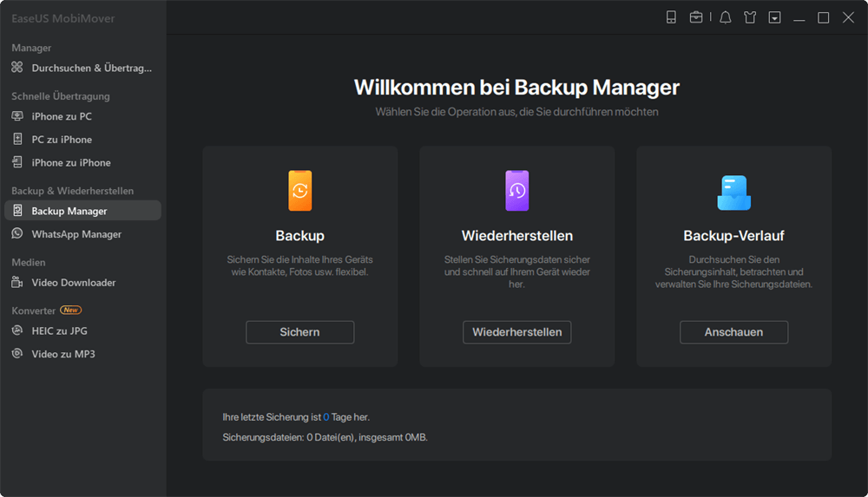Click the Backup & Wiederherstellen section label
The height and width of the screenshot is (497, 868).
73,191
